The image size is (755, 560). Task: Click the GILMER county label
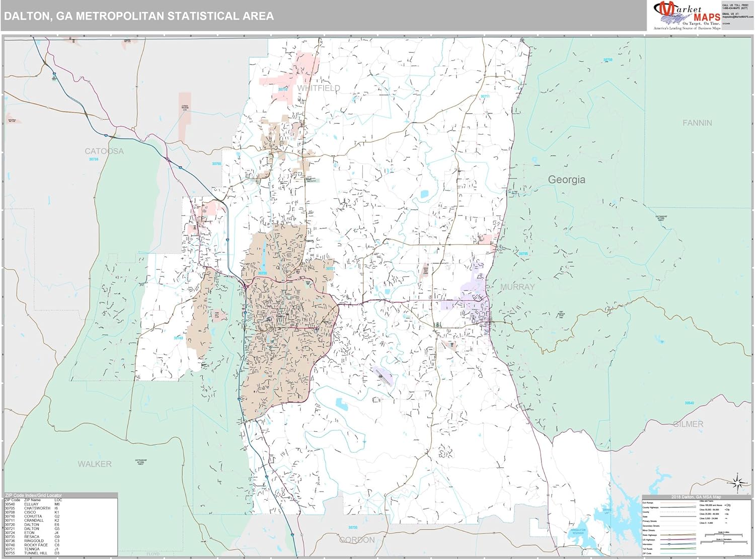click(688, 424)
